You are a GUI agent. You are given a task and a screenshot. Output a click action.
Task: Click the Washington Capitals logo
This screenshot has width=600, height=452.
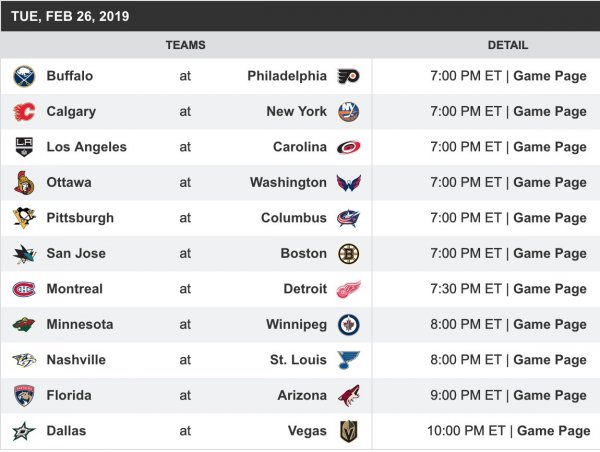[348, 183]
